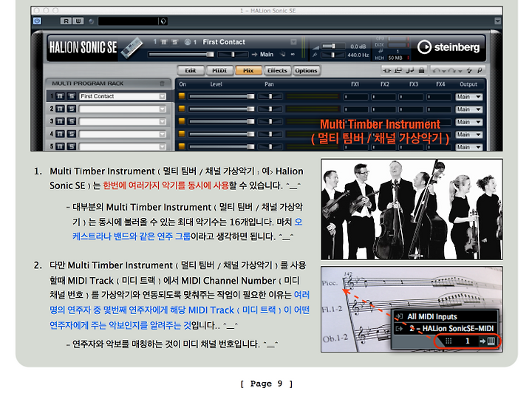
Task: Click the lightning bolt MIDI reset icon
Action: click(469, 70)
